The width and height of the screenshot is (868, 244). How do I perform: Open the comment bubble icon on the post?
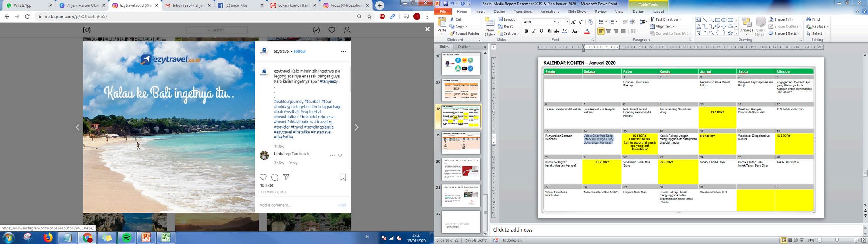274,177
